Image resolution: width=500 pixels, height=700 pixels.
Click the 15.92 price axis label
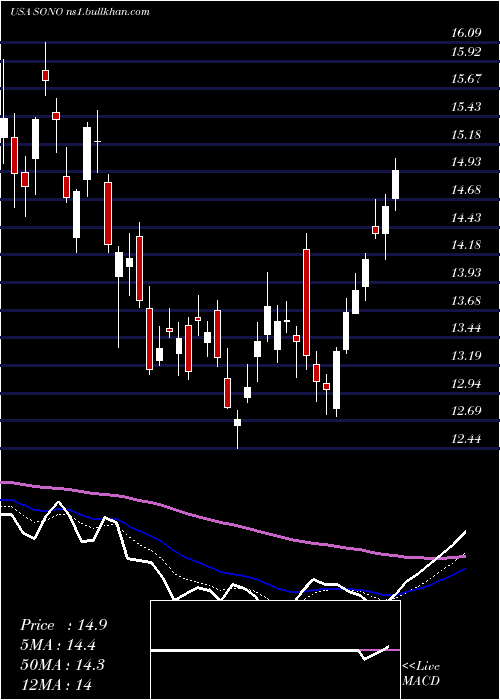466,52
